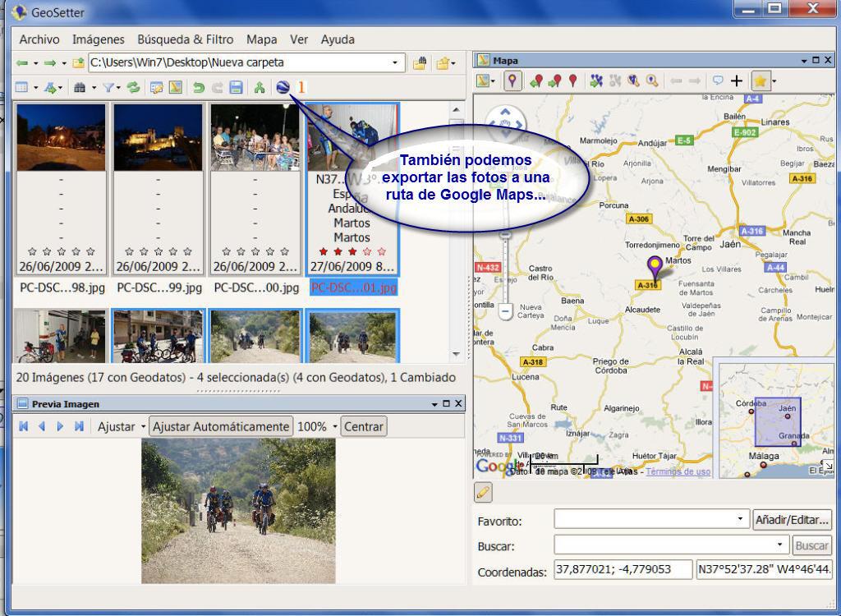Open the Ver menu
The width and height of the screenshot is (841, 616).
pyautogui.click(x=299, y=39)
